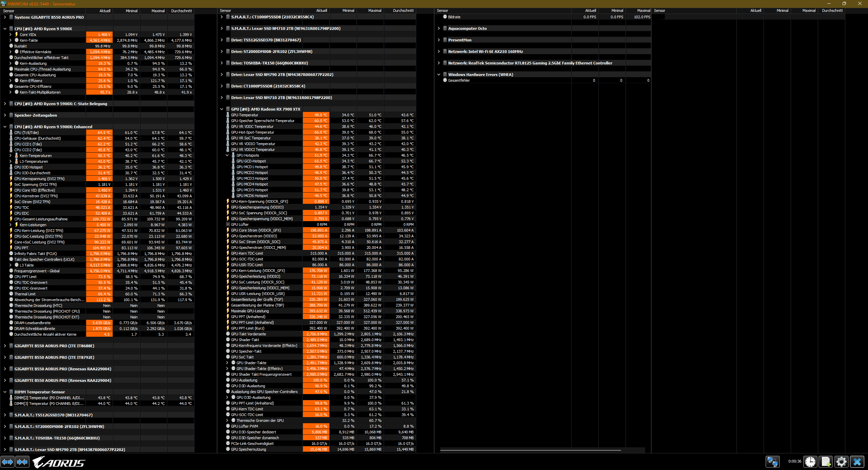Click the clock reset timer icon
This screenshot has width=868, height=470.
click(x=810, y=462)
